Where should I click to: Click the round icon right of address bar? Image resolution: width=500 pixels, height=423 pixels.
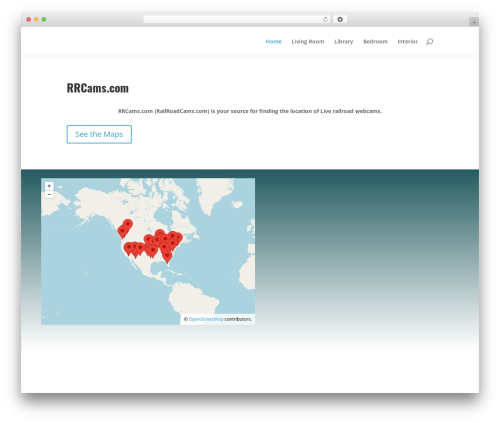[x=340, y=19]
